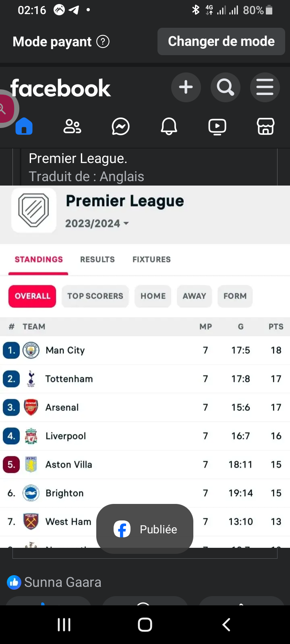Screen dimensions: 290x644
Task: Click the Man City team row
Action: (x=65, y=350)
